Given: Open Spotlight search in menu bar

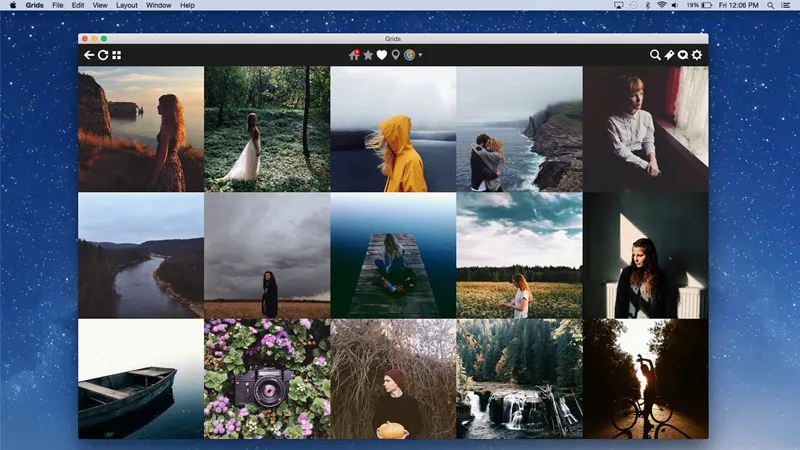Looking at the screenshot, I should pyautogui.click(x=770, y=5).
